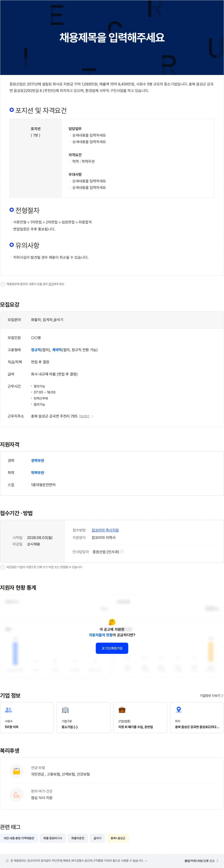This screenshot has height=868, width=224.
Task: Click the 기업구분 building icon
Action: click(65, 710)
